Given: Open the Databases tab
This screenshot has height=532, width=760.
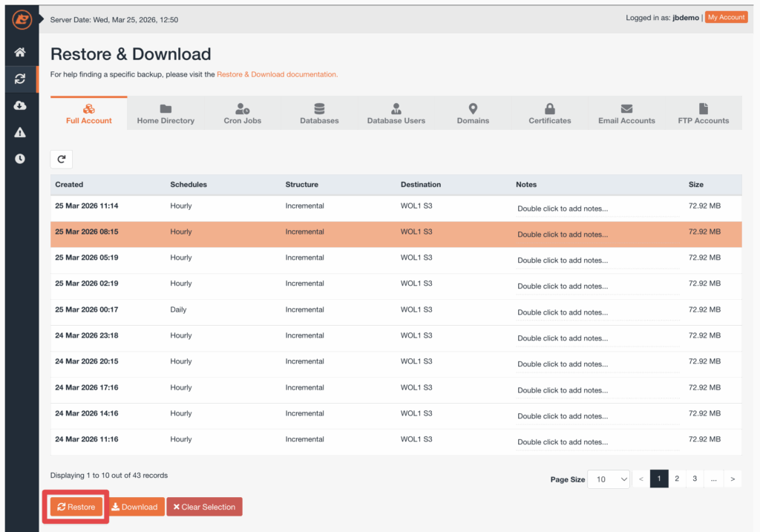Looking at the screenshot, I should coord(319,114).
